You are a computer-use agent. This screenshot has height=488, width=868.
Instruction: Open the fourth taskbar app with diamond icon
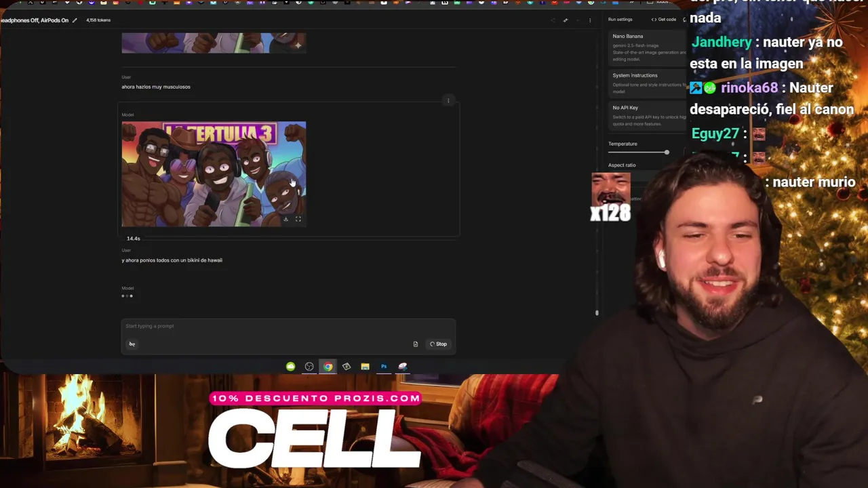347,367
